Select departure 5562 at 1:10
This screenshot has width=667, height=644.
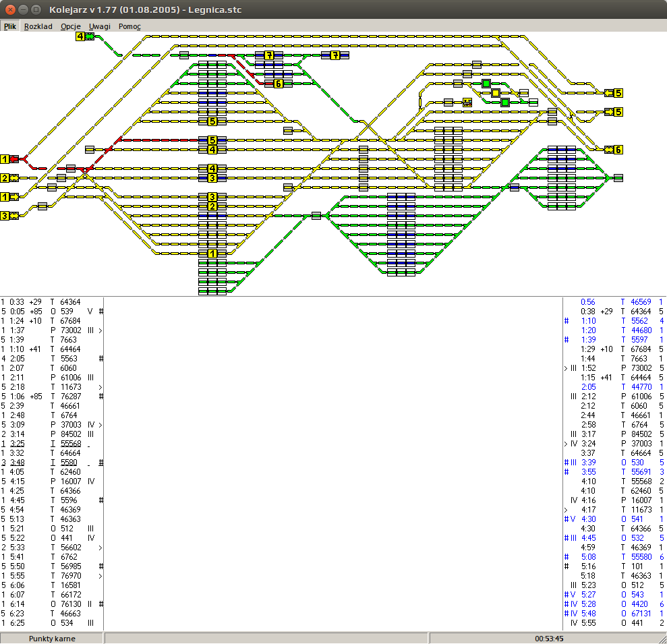(x=614, y=321)
